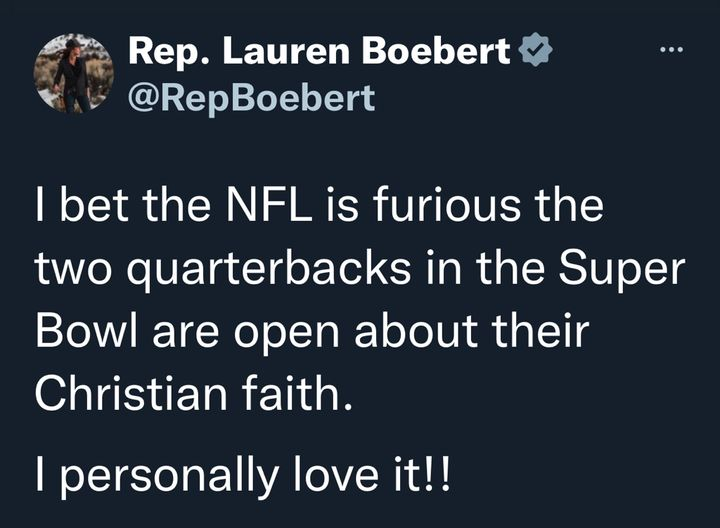This screenshot has width=720, height=528.
Task: Open the three-dot more options menu
Action: 672,49
